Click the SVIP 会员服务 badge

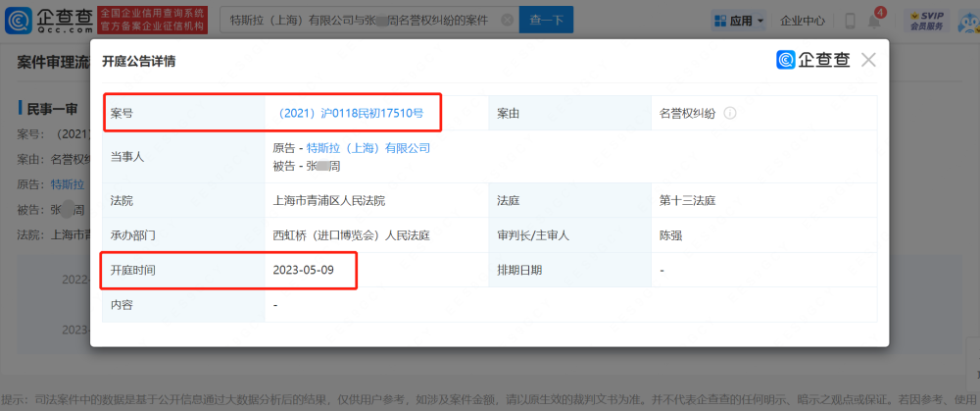[926, 21]
